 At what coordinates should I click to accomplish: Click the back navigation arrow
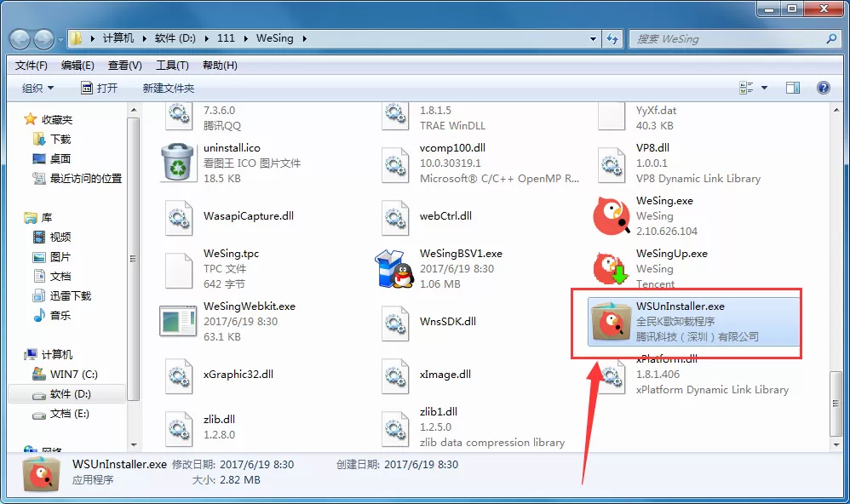click(x=20, y=39)
